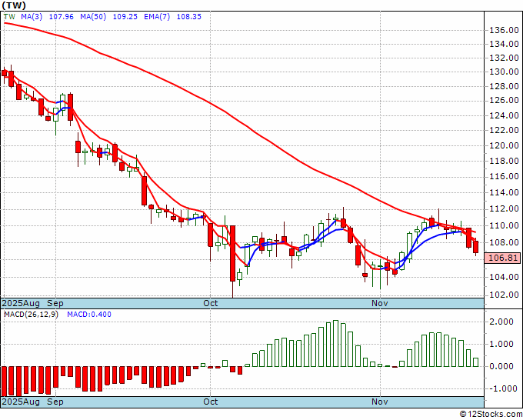The width and height of the screenshot is (523, 420).
Task: Select the MACD(26,12,9) indicator label
Action: (31, 315)
